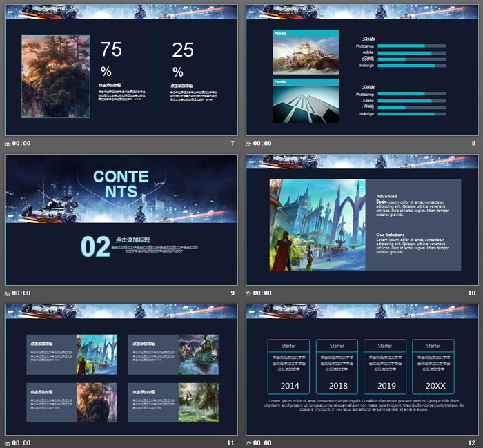Click the 00:00 timing under slide 8

(262, 144)
